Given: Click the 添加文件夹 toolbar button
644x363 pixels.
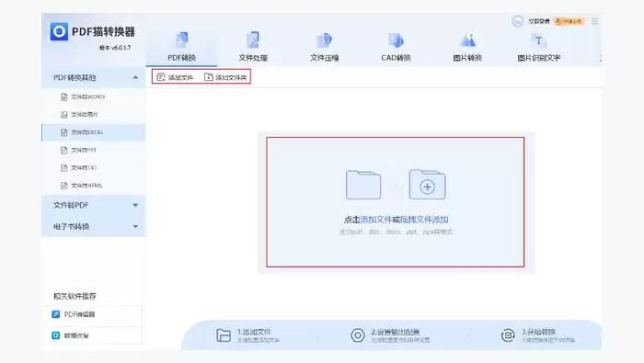Looking at the screenshot, I should click(226, 77).
